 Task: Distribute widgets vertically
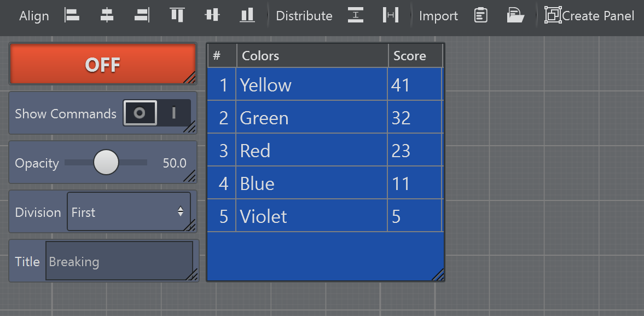(356, 15)
